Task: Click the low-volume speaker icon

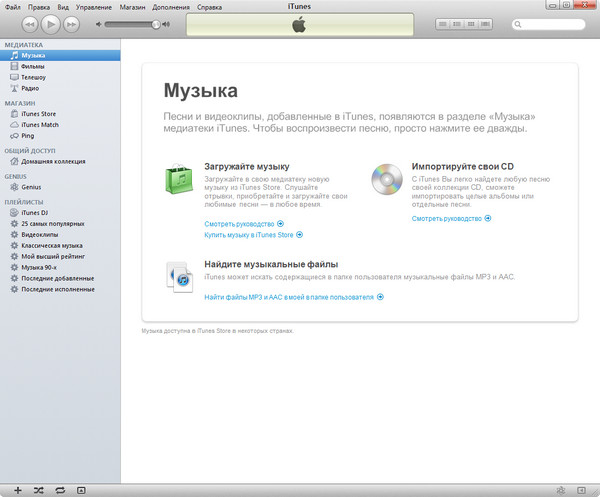Action: click(x=99, y=24)
